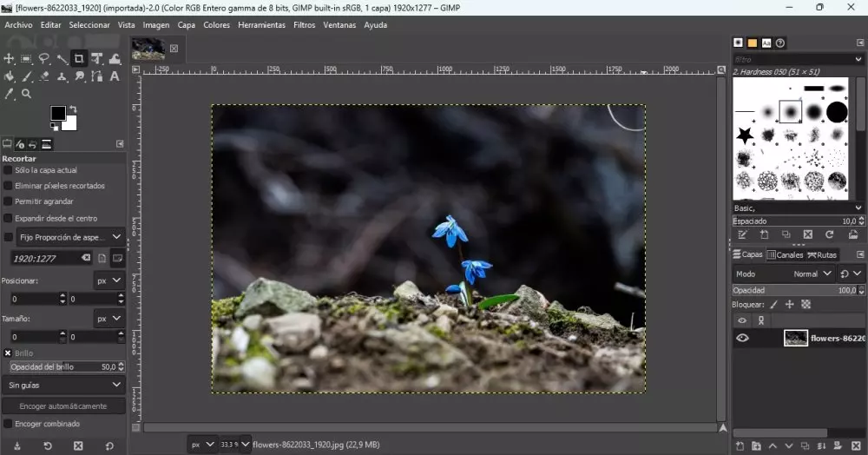Open the status bar px unit dropdown
Image resolution: width=868 pixels, height=455 pixels.
click(202, 445)
